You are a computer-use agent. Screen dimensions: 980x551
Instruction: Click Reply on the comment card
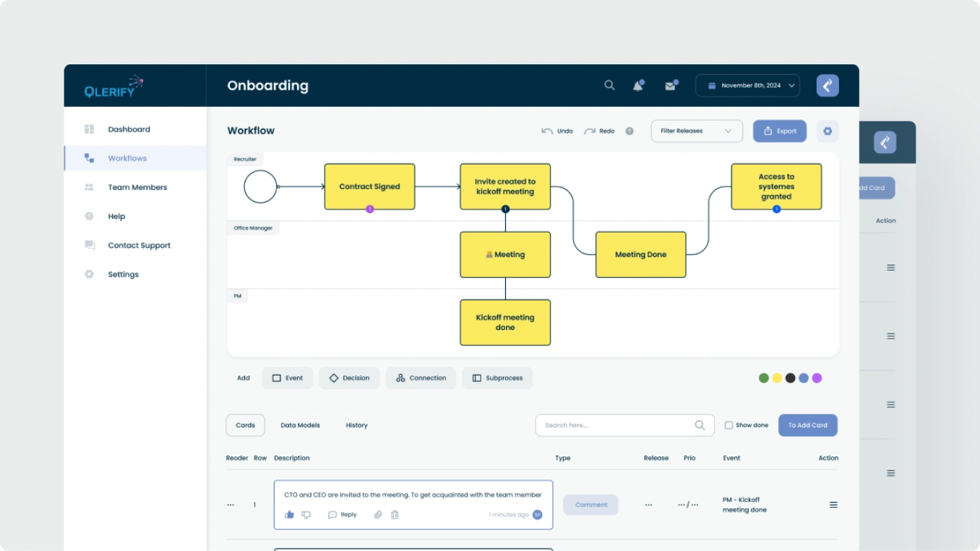343,515
